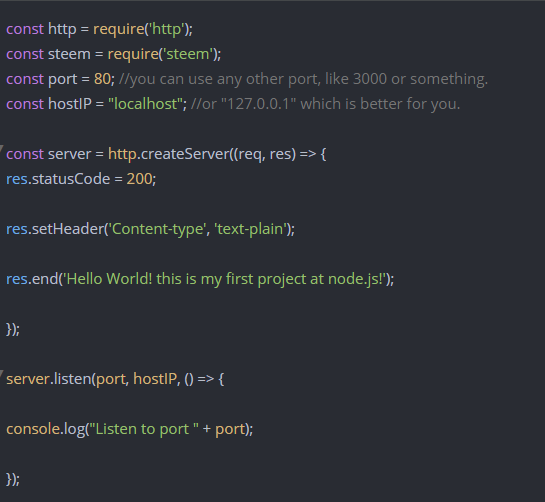
Task: Click the res.end method name
Action: tap(45, 279)
